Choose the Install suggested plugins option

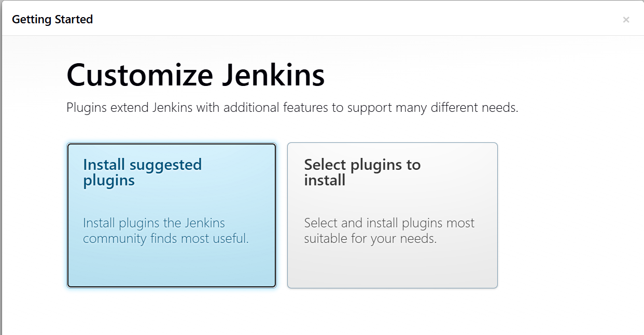[x=172, y=215]
